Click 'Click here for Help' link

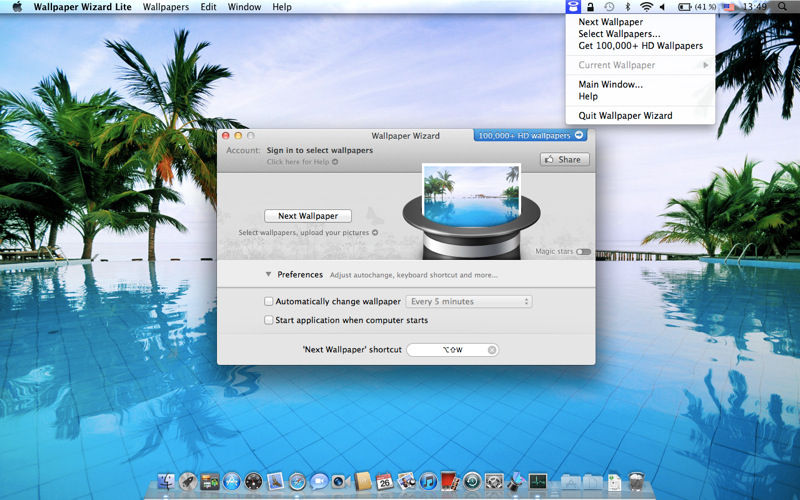302,162
